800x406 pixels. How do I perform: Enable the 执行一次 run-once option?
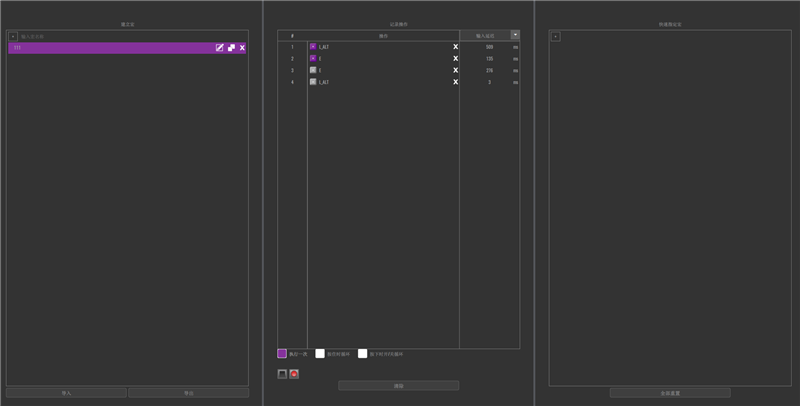[x=282, y=353]
